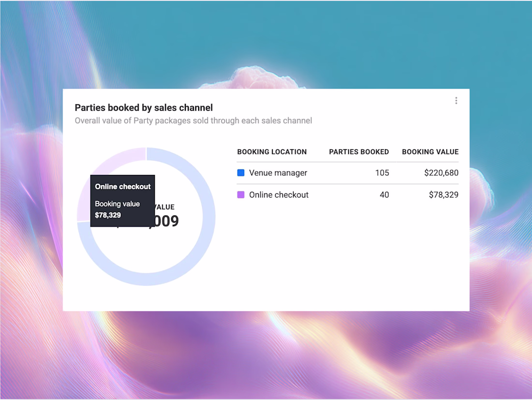Sort by the Parties Booked column header
Screen dimensions: 532x400
tap(359, 152)
